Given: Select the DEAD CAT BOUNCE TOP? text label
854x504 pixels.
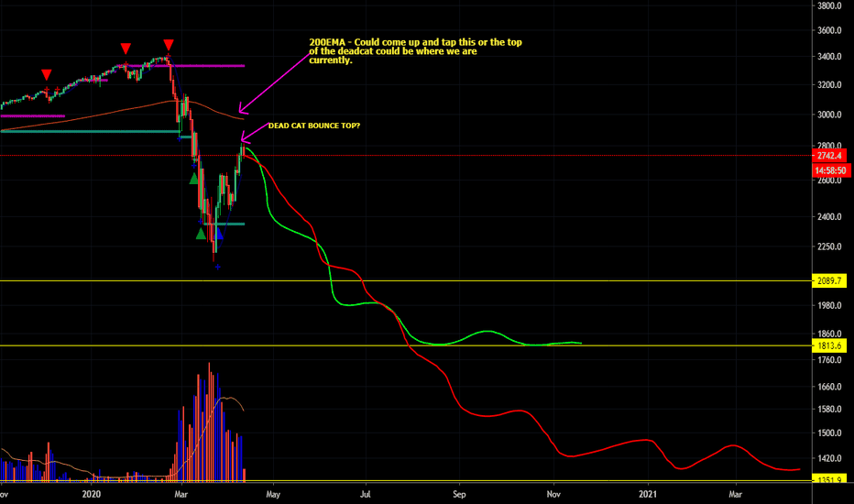Looking at the screenshot, I should click(x=313, y=126).
